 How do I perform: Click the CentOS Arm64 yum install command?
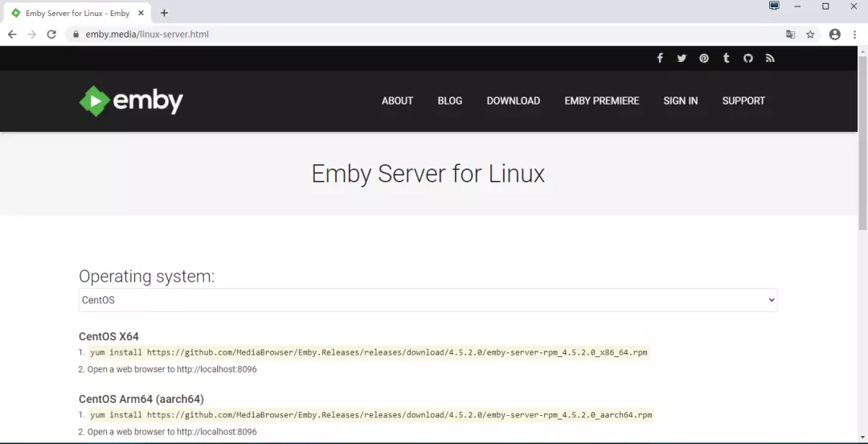[x=371, y=415]
